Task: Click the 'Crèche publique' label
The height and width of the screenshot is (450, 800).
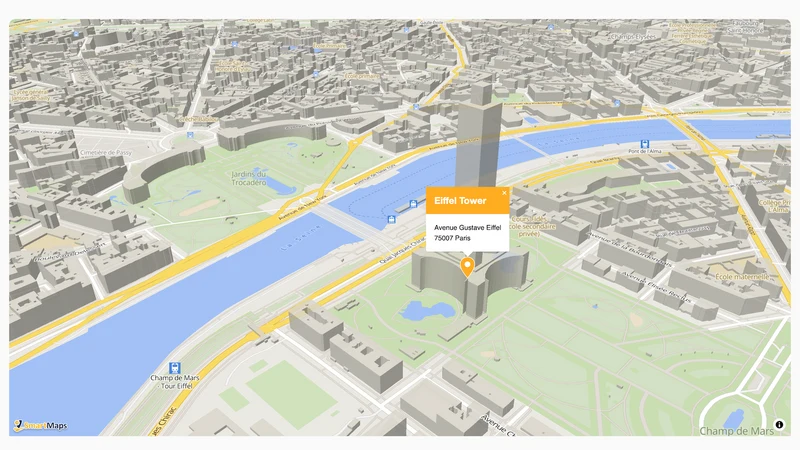Action: click(x=198, y=119)
